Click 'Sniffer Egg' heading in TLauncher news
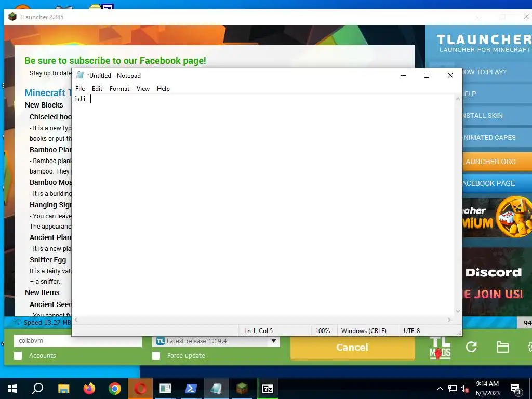The image size is (532, 399). (48, 260)
